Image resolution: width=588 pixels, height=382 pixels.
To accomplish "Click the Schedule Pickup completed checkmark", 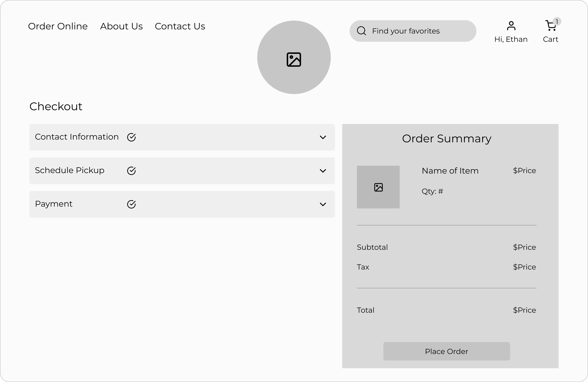I will [x=131, y=171].
